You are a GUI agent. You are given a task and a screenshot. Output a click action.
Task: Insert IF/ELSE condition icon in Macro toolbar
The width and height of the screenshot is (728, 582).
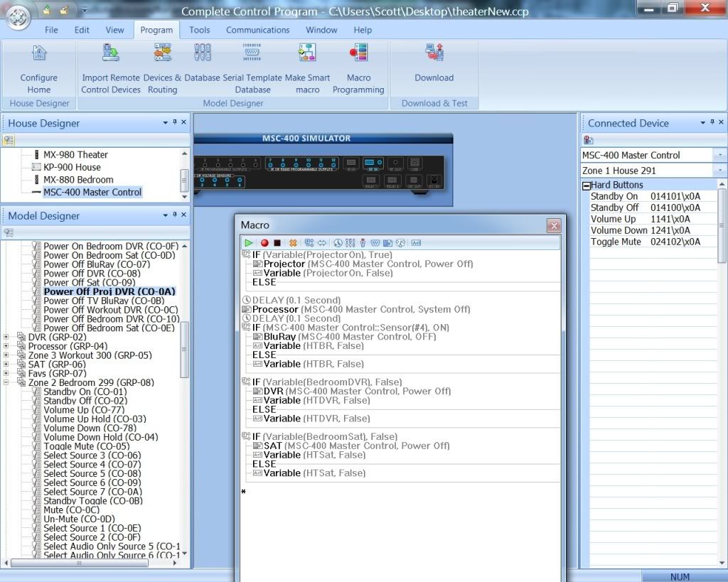(309, 243)
